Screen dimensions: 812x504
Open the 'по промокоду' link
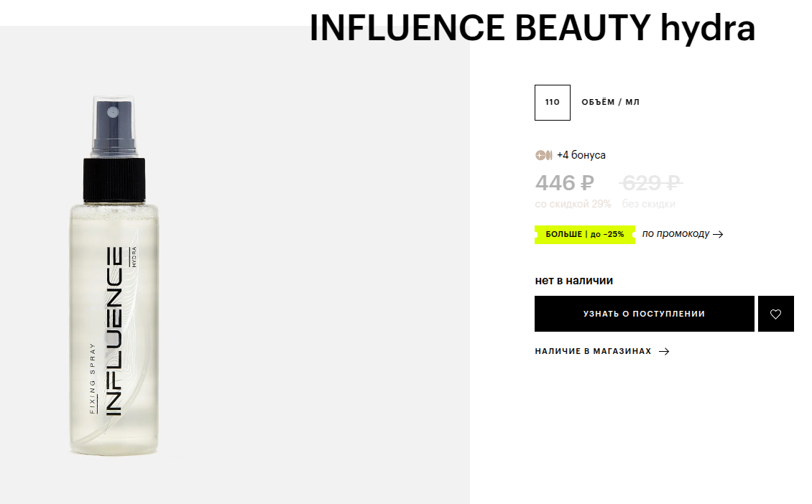tap(675, 234)
